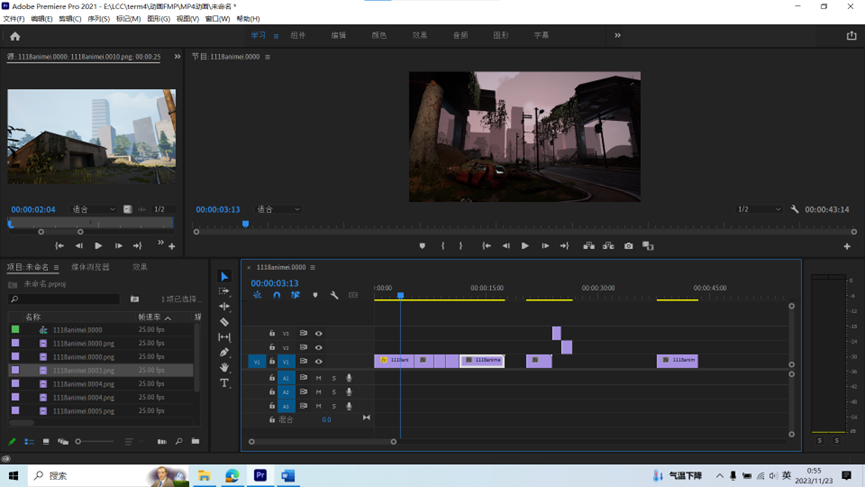Screen dimensions: 865x487
Task: Open timeline display settings wrench
Action: (334, 295)
